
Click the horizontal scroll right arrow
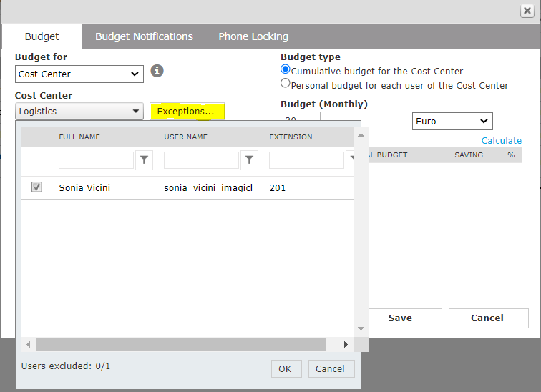346,345
